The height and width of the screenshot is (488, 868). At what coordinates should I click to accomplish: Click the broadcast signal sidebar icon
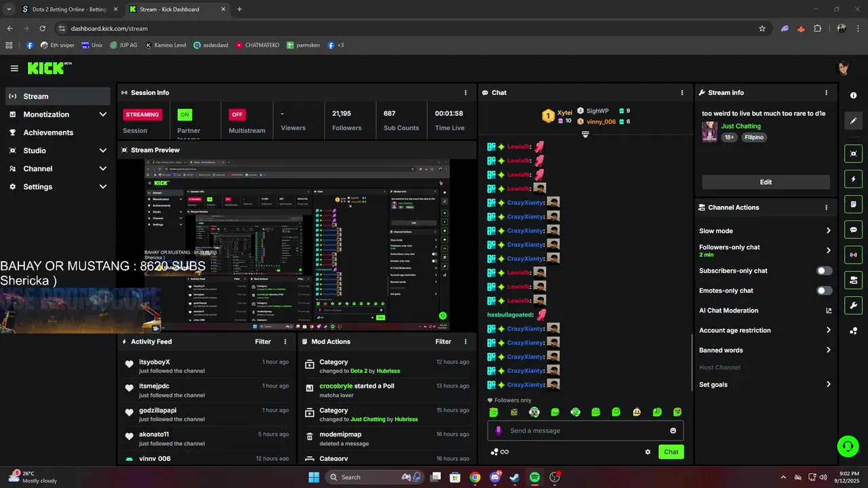click(x=854, y=255)
